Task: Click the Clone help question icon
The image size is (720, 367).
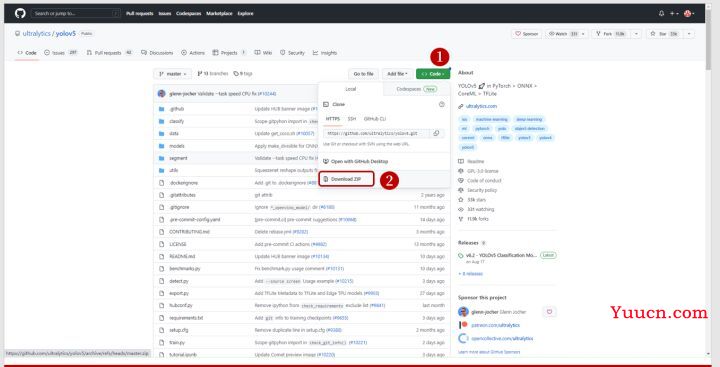Action: [442, 104]
